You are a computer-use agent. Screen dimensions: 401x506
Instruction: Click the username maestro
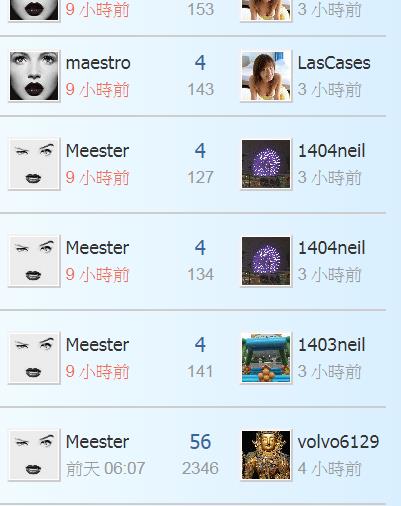[98, 63]
